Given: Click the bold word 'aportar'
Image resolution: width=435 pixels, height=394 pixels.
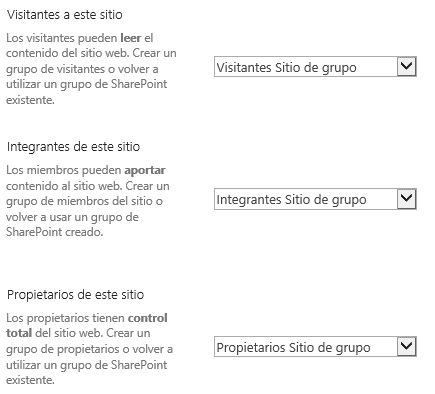Looking at the screenshot, I should coord(145,170).
